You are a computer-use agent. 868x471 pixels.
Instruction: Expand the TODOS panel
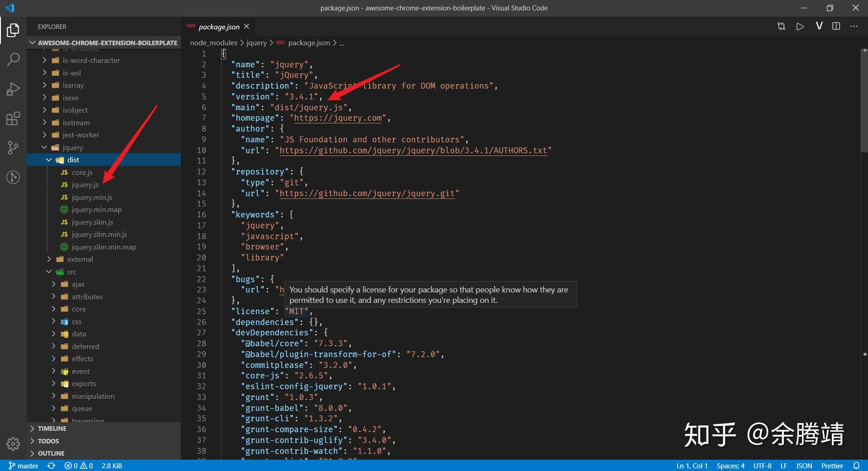104,441
